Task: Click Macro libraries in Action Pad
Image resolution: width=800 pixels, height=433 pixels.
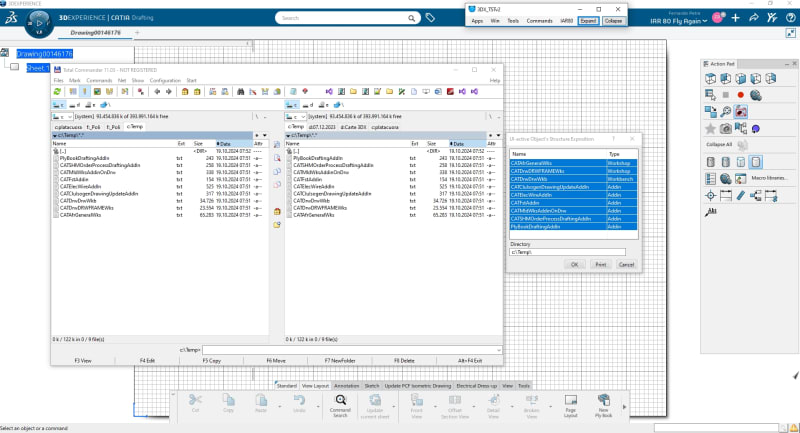Action: point(769,178)
